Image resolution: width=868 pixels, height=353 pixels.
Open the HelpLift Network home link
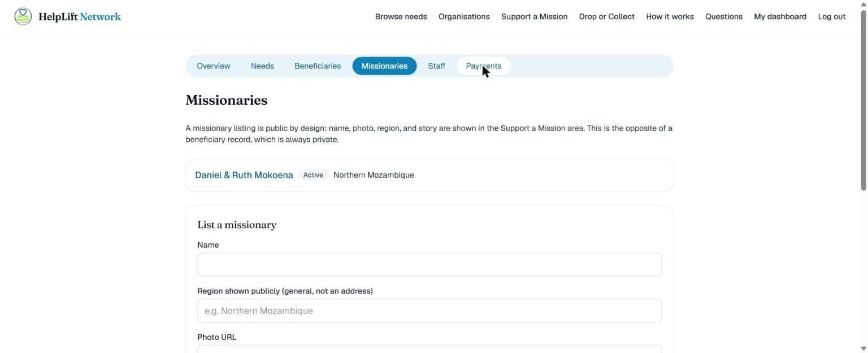tap(68, 16)
